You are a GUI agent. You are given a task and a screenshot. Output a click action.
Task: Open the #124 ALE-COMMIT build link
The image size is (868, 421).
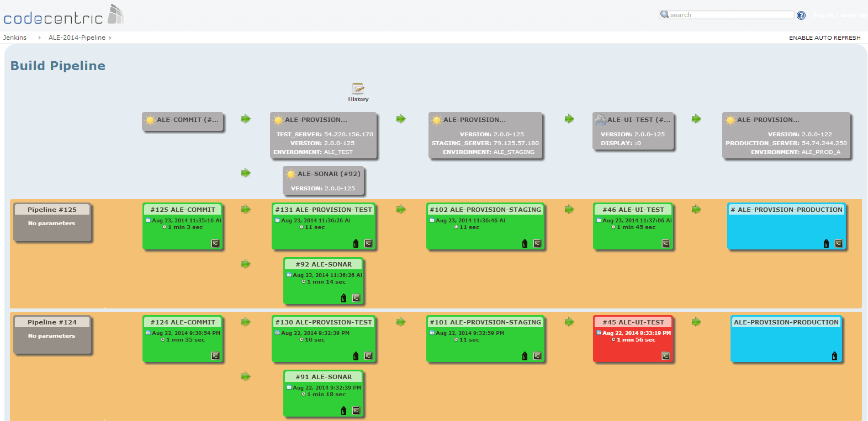[183, 322]
